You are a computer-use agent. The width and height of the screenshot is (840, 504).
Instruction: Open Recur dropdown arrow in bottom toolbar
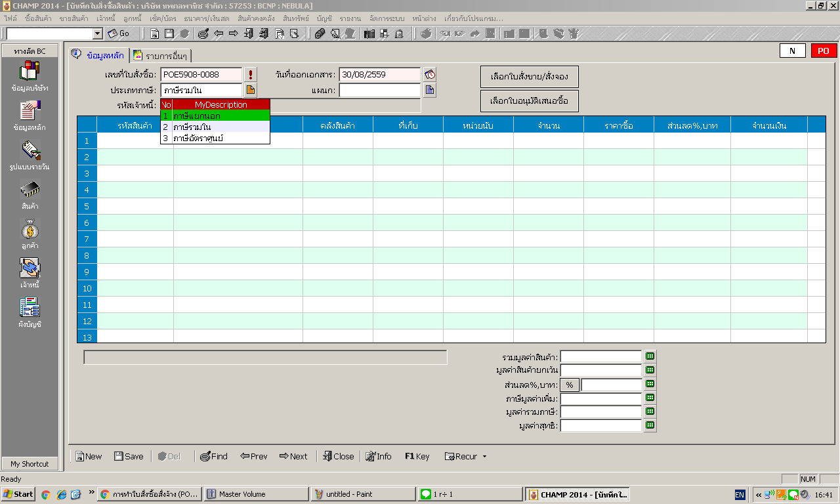484,457
